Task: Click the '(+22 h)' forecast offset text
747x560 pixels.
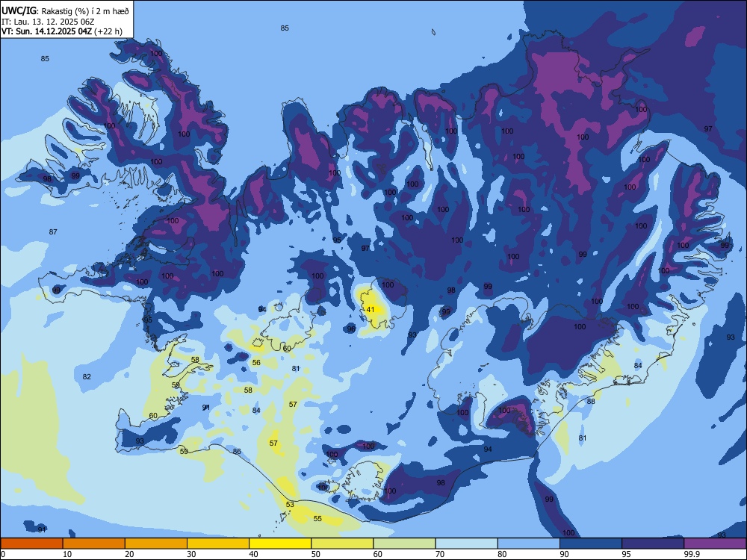Action: tap(108, 32)
